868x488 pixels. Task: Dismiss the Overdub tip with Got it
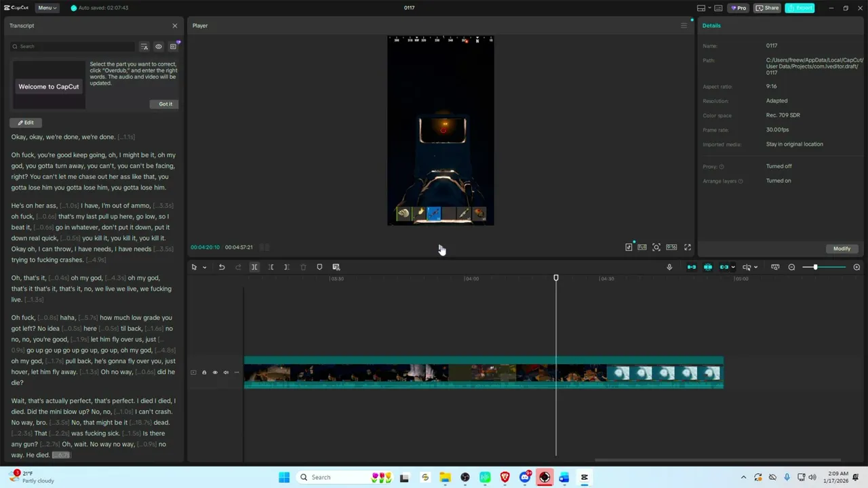(165, 104)
